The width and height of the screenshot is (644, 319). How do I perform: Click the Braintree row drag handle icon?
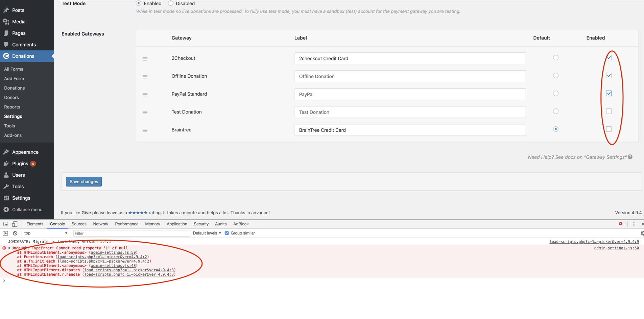coord(145,130)
